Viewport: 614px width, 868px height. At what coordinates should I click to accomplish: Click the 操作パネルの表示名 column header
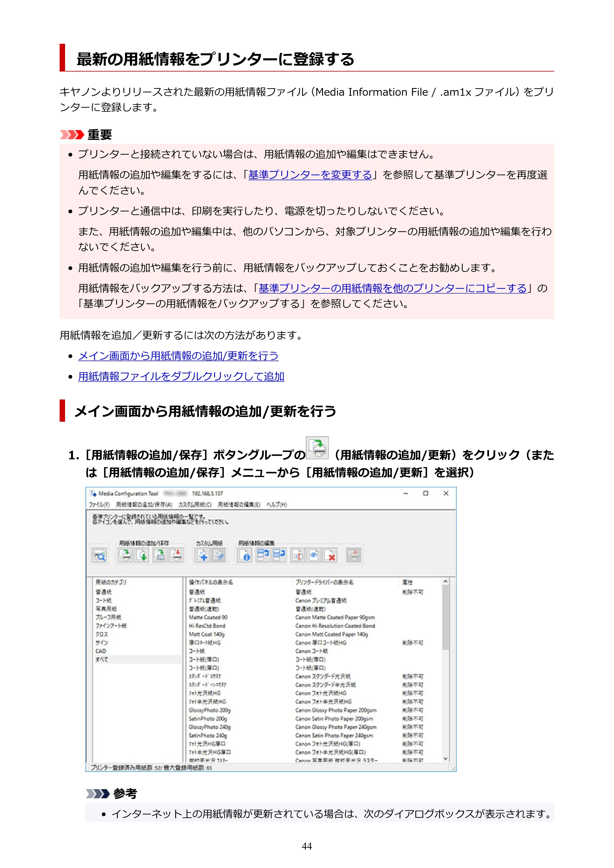[211, 582]
